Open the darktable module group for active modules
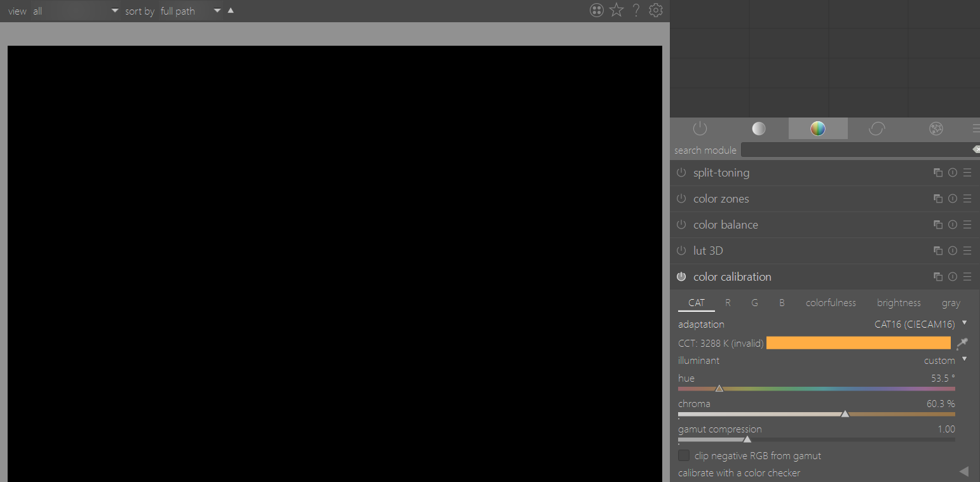The height and width of the screenshot is (482, 980). pyautogui.click(x=700, y=128)
